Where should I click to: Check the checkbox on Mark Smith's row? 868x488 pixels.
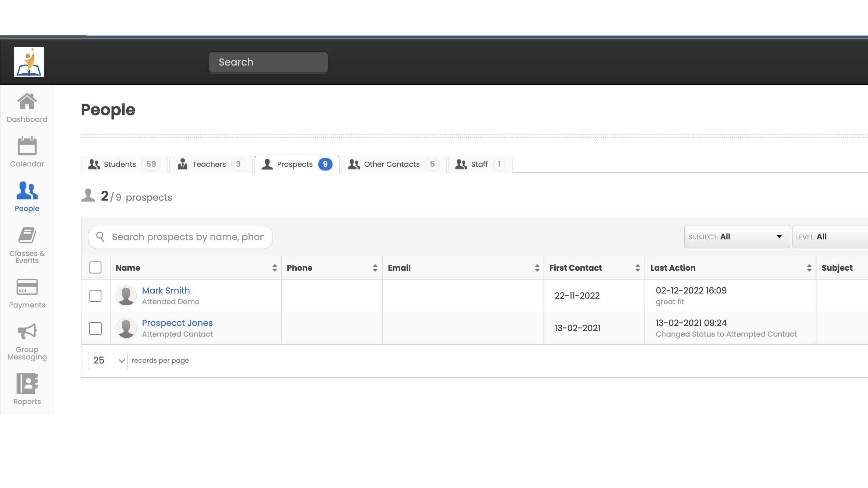(x=95, y=296)
